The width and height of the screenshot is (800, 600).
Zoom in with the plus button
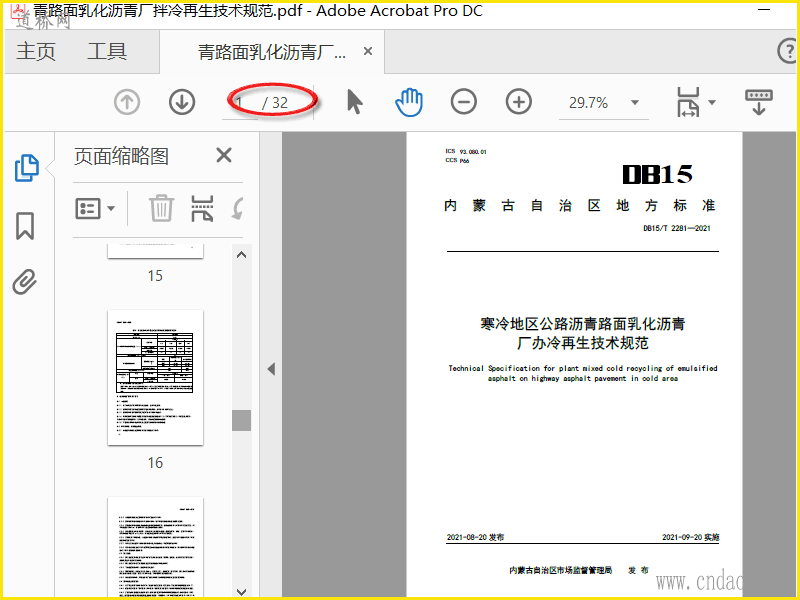(519, 102)
